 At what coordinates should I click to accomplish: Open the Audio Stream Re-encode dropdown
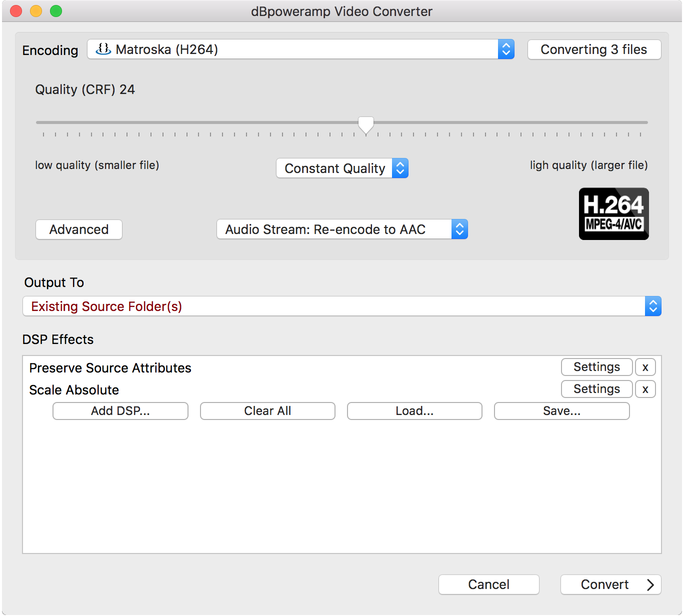[x=342, y=229]
